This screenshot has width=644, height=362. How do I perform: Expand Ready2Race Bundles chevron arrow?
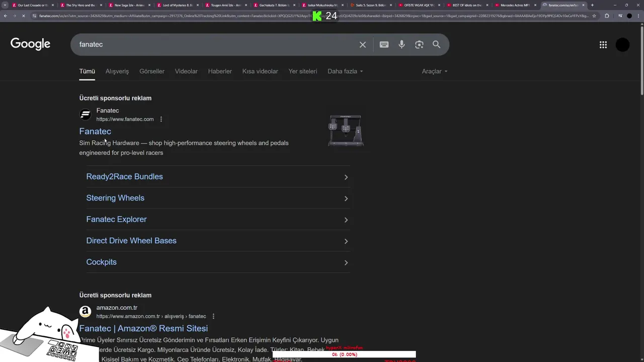[346, 177]
